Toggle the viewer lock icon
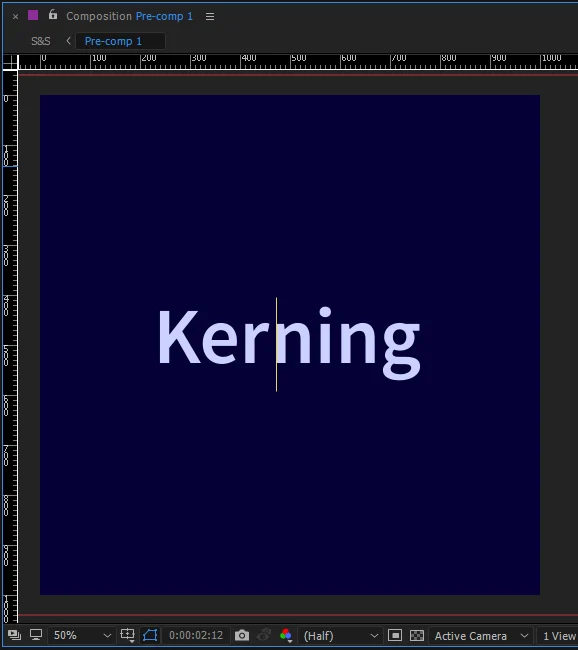This screenshot has height=650, width=578. click(53, 15)
